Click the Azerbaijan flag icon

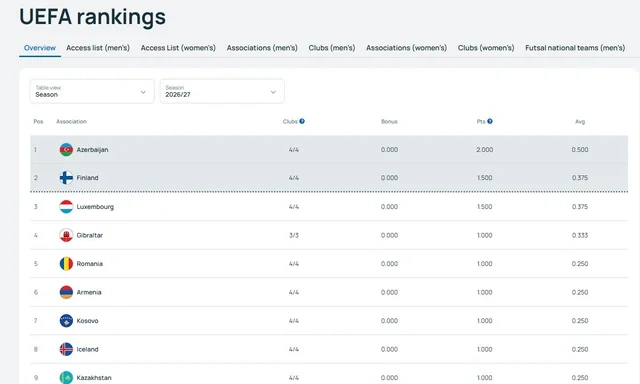[x=66, y=150]
